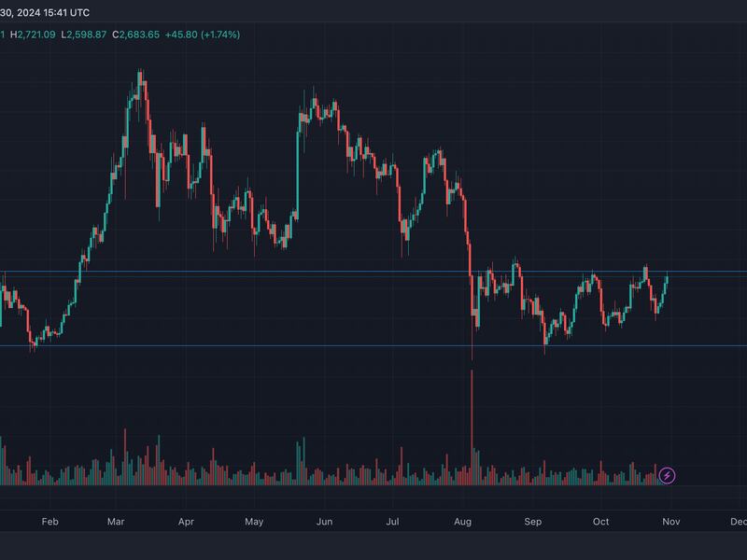
Task: Click the Feb label on time axis
Action: 51,522
